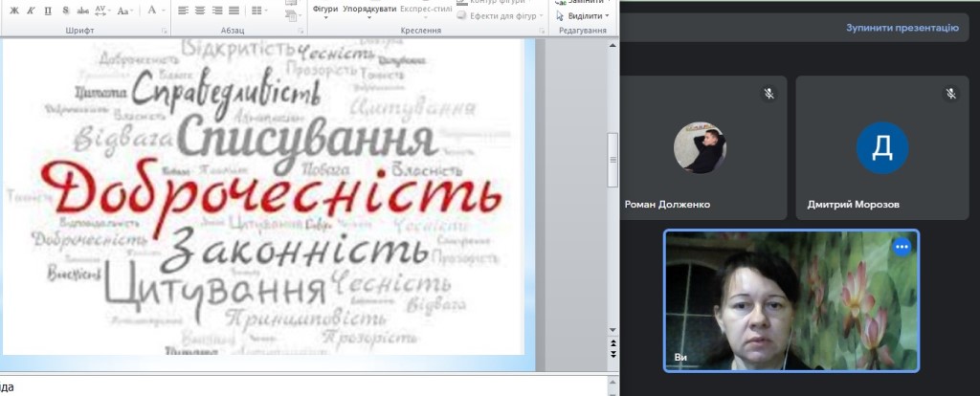The image size is (980, 396).
Task: Click muted mic icon on Роман Долженко tile
Action: (x=769, y=94)
